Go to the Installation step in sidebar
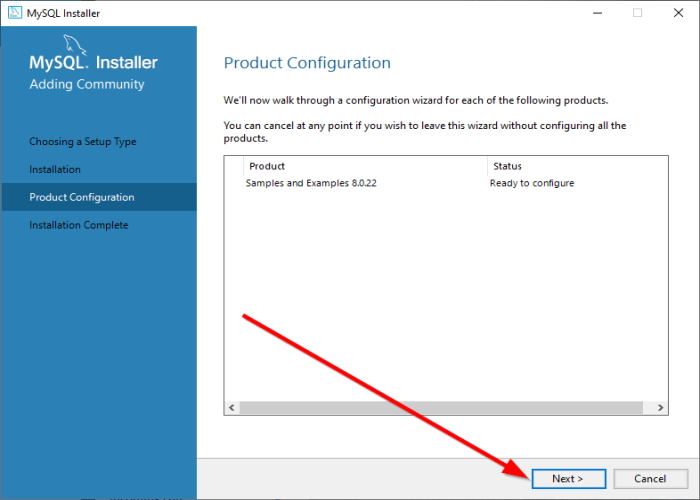 click(55, 170)
